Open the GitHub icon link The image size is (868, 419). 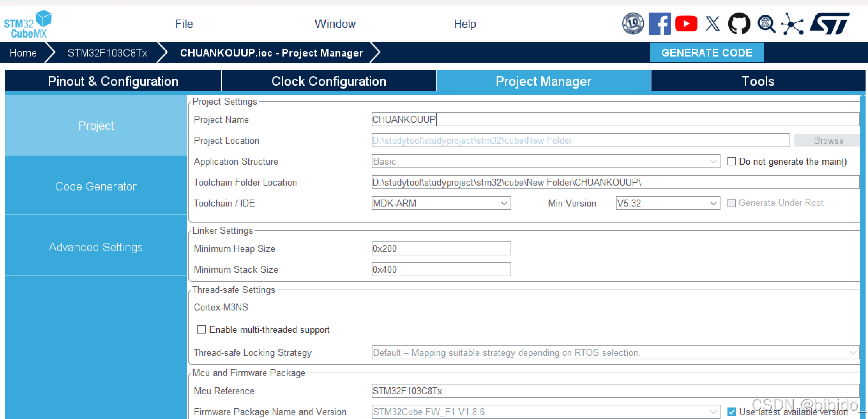coord(739,24)
